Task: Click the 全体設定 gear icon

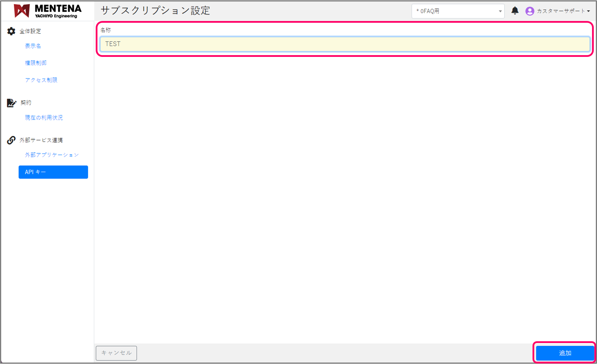Action: tap(11, 31)
